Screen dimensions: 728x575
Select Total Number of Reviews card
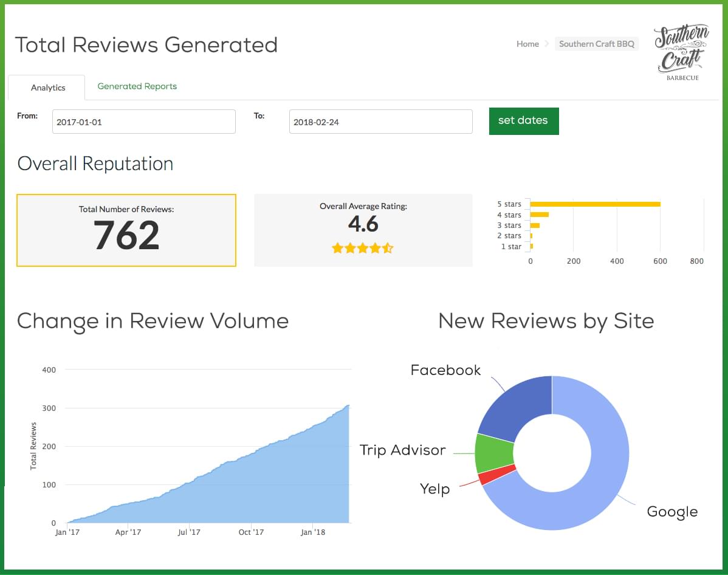[x=126, y=230]
